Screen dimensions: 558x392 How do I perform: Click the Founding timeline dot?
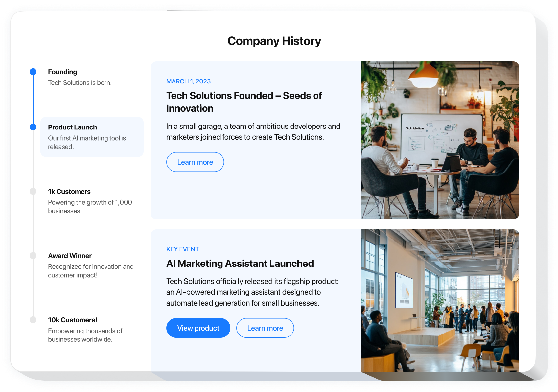click(33, 72)
